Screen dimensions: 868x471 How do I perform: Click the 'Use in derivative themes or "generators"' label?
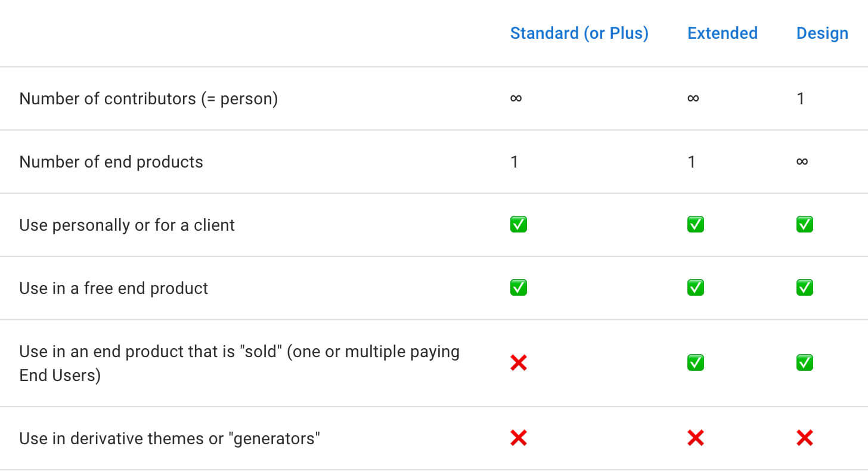170,439
